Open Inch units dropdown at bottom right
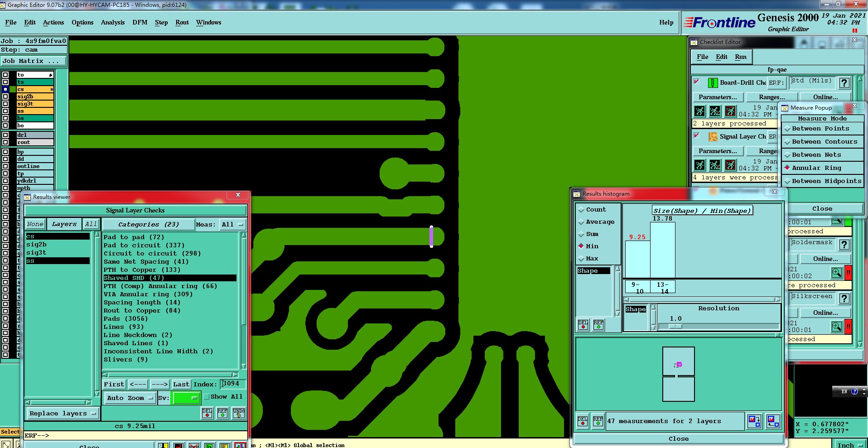Screen dimensions: 868x448 tap(850, 445)
